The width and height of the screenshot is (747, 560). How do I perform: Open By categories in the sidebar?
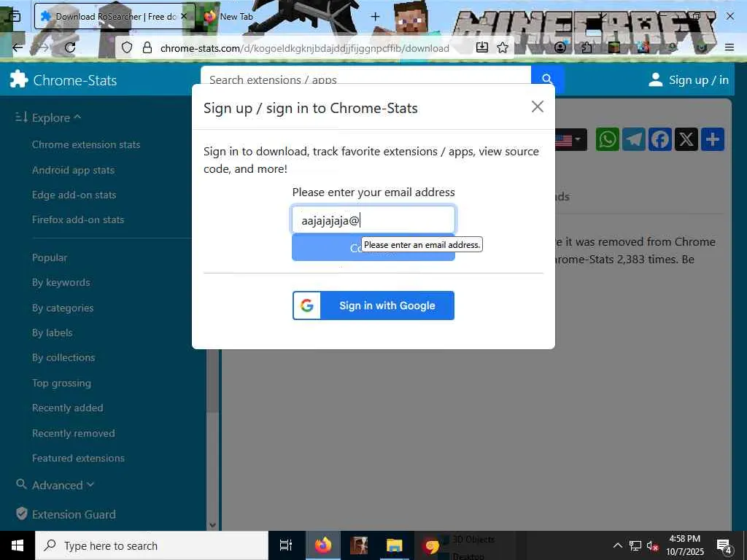pyautogui.click(x=63, y=308)
